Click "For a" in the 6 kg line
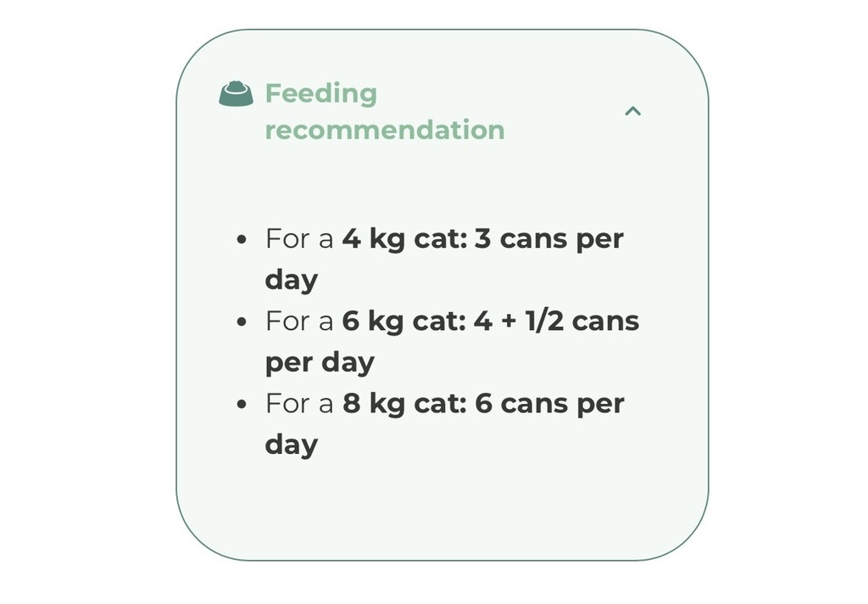Viewport: 868px width, 604px height. [299, 322]
